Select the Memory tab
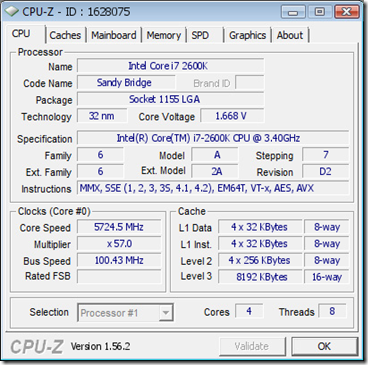This screenshot has height=365, width=368. point(164,35)
